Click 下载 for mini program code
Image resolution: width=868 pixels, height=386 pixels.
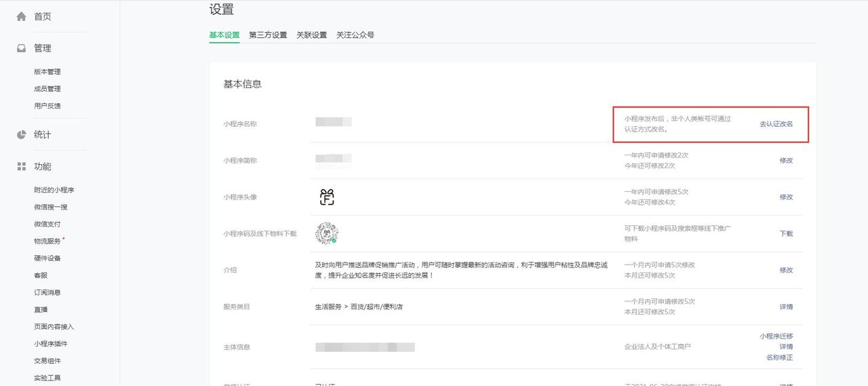[x=786, y=233]
